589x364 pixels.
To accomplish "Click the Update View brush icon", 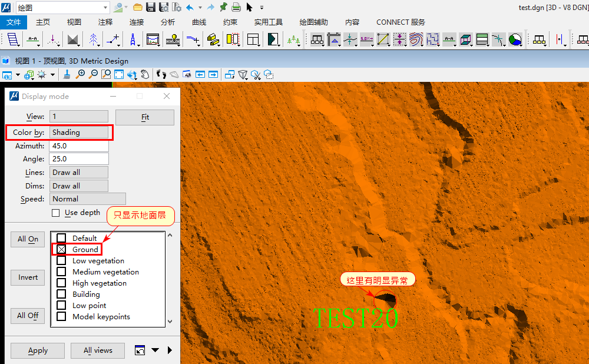I will click(x=67, y=75).
